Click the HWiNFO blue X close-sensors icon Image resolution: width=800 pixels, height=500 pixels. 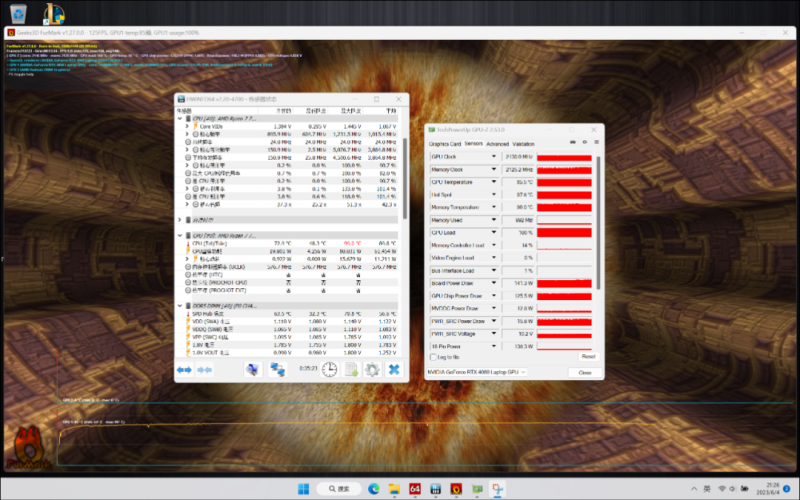pyautogui.click(x=394, y=369)
